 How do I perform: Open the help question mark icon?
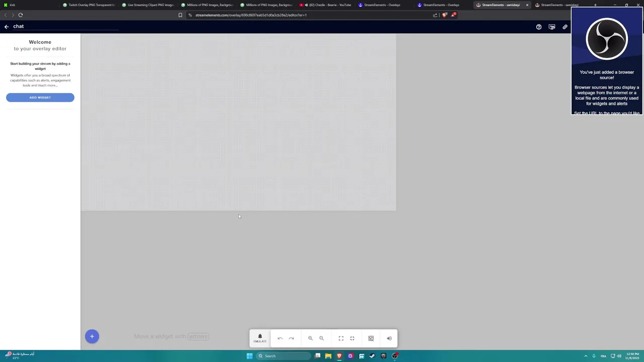tap(539, 27)
